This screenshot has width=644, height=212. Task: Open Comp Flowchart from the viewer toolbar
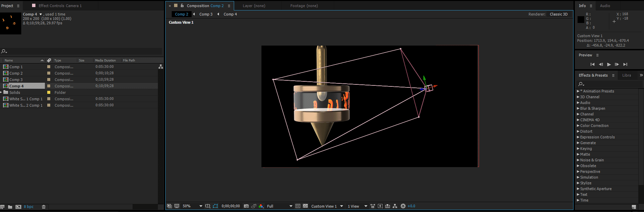tap(395, 206)
